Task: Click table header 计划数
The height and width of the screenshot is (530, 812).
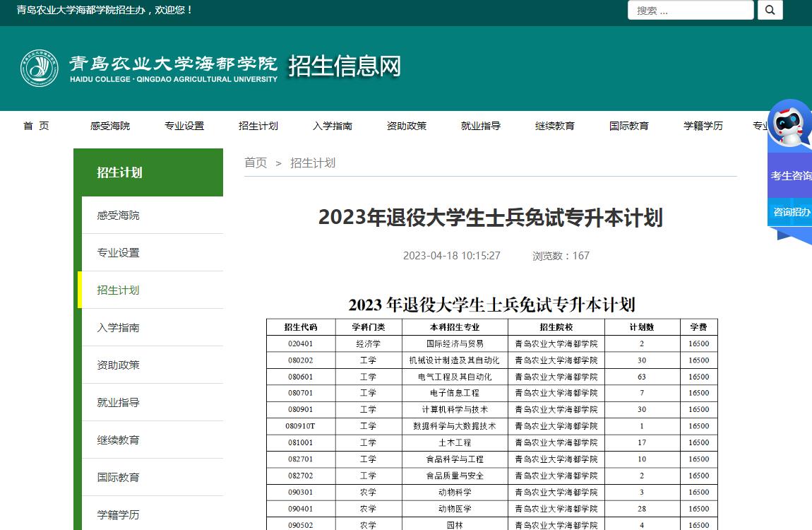Action: tap(642, 327)
